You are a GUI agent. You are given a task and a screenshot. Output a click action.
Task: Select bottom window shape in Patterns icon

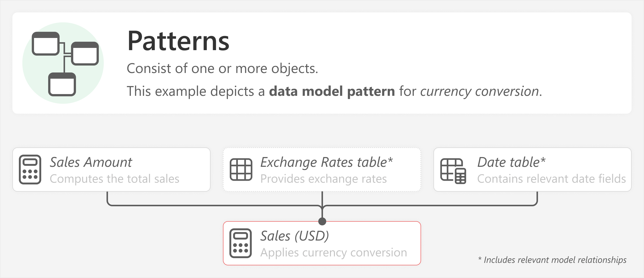pos(62,84)
